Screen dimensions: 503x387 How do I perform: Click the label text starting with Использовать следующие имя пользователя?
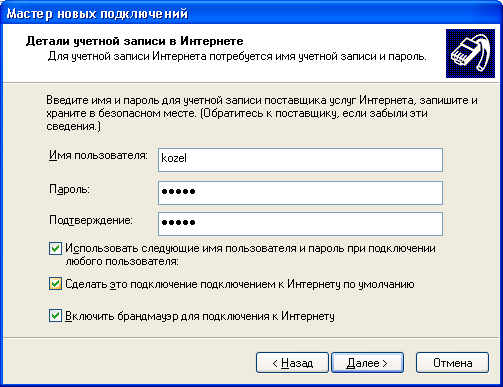pyautogui.click(x=250, y=255)
